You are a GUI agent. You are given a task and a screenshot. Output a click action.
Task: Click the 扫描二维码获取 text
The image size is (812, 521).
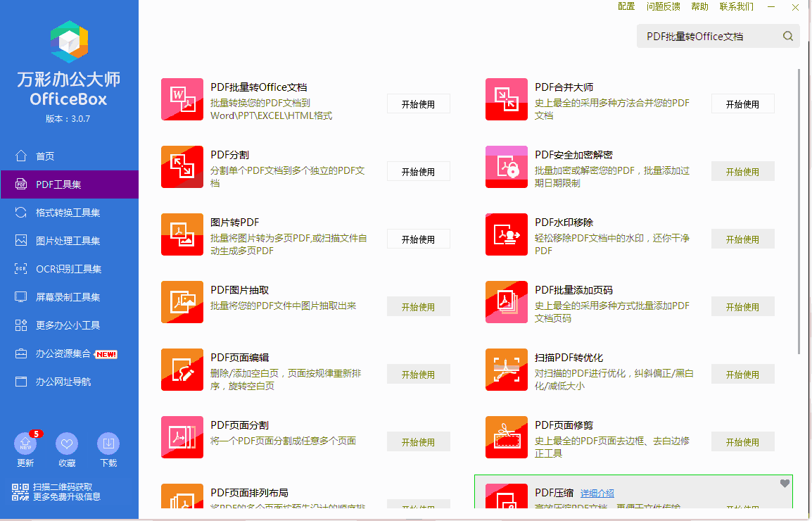(x=63, y=487)
